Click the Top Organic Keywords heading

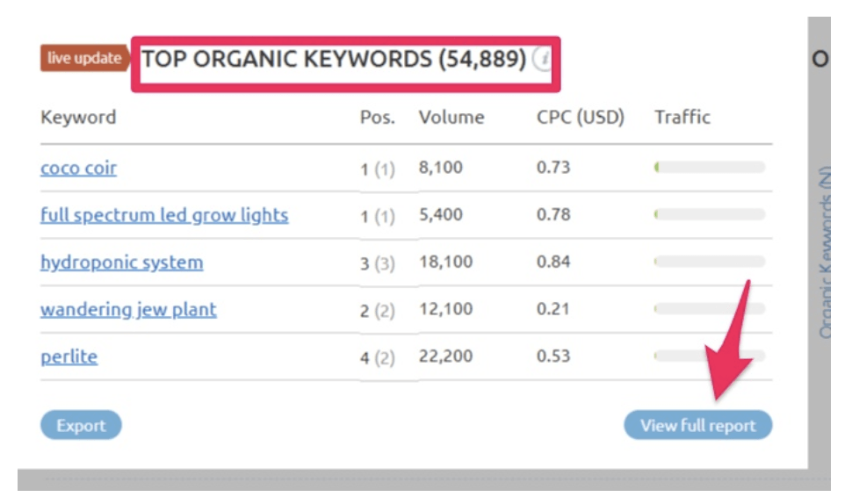[x=334, y=60]
